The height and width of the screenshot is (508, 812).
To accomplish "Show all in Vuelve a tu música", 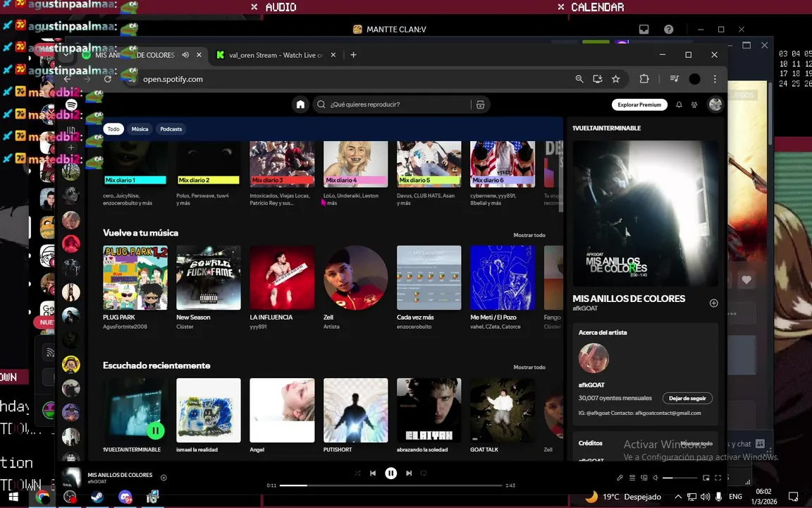I will click(529, 236).
